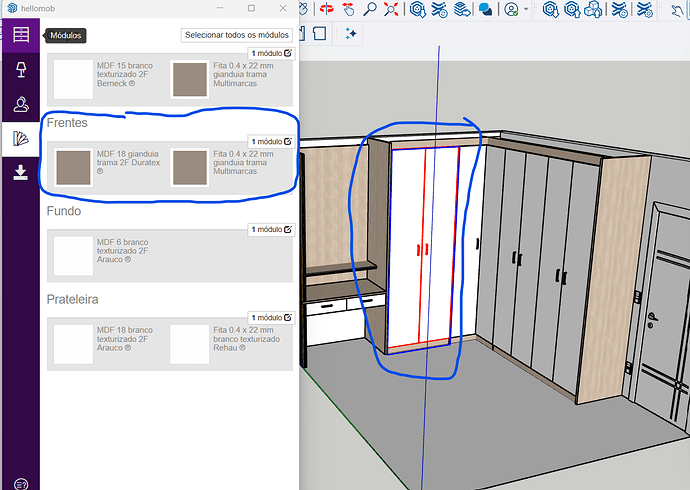Select the material swatches fan icon
This screenshot has width=690, height=490.
point(20,137)
